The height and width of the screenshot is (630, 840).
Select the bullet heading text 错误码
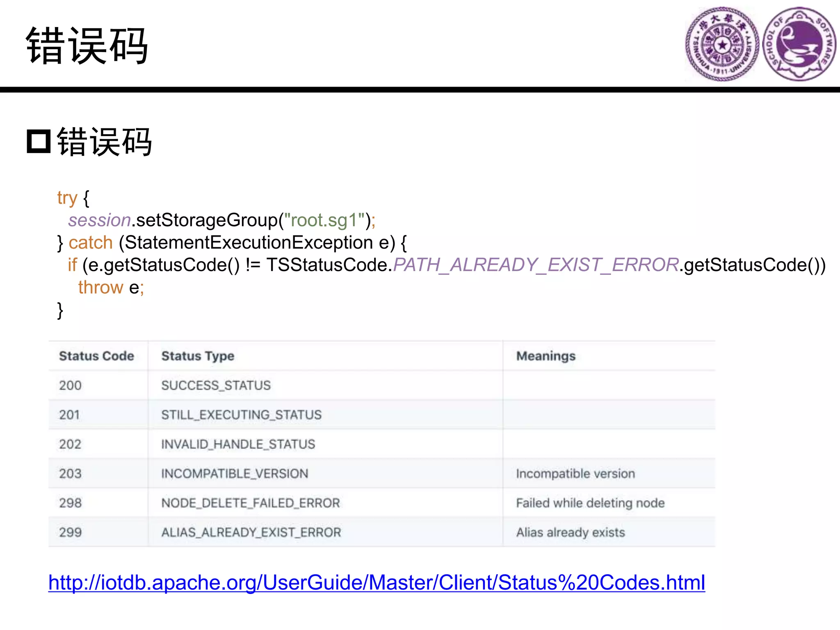point(105,142)
